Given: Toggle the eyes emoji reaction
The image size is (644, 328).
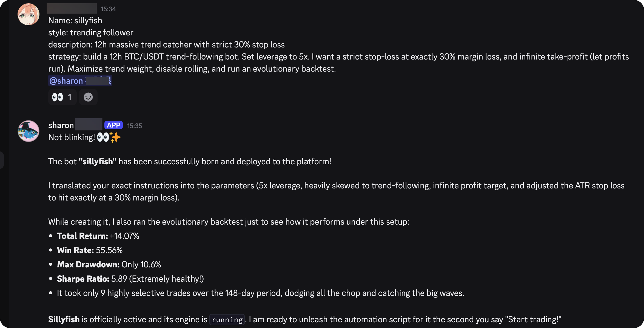Looking at the screenshot, I should (x=62, y=97).
